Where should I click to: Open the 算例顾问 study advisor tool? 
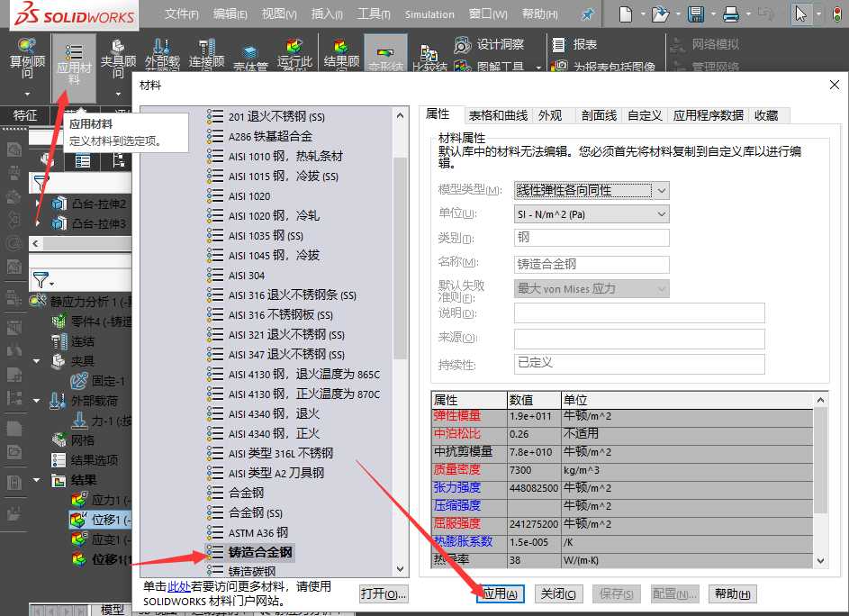point(26,59)
